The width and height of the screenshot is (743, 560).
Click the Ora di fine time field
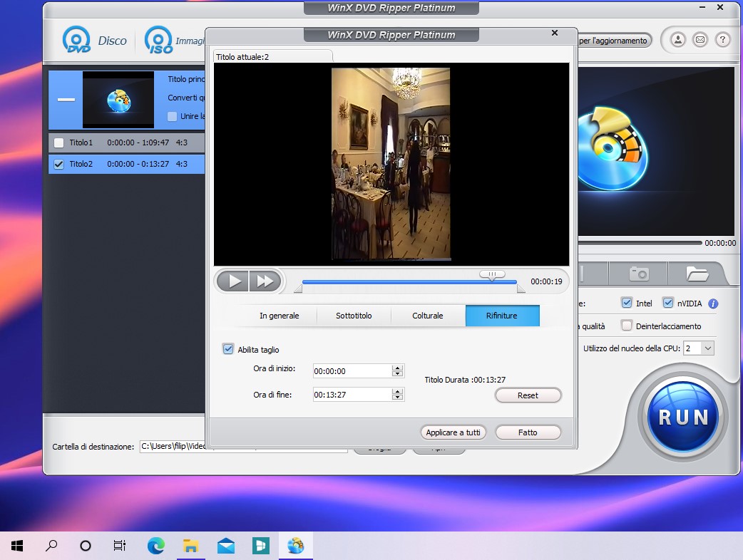(352, 395)
